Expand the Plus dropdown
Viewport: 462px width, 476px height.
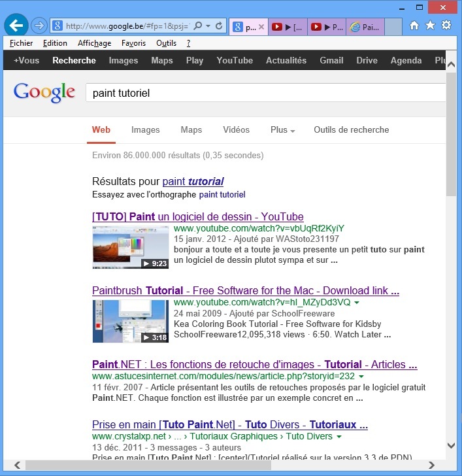(x=282, y=130)
